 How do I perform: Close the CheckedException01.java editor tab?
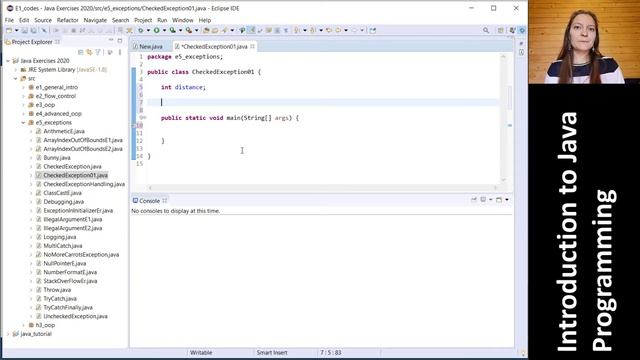point(252,47)
